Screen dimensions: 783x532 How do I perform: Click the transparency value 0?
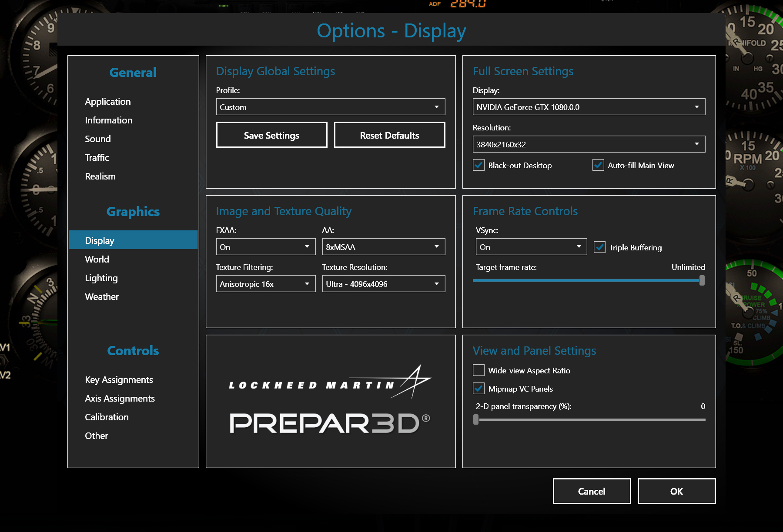[703, 406]
